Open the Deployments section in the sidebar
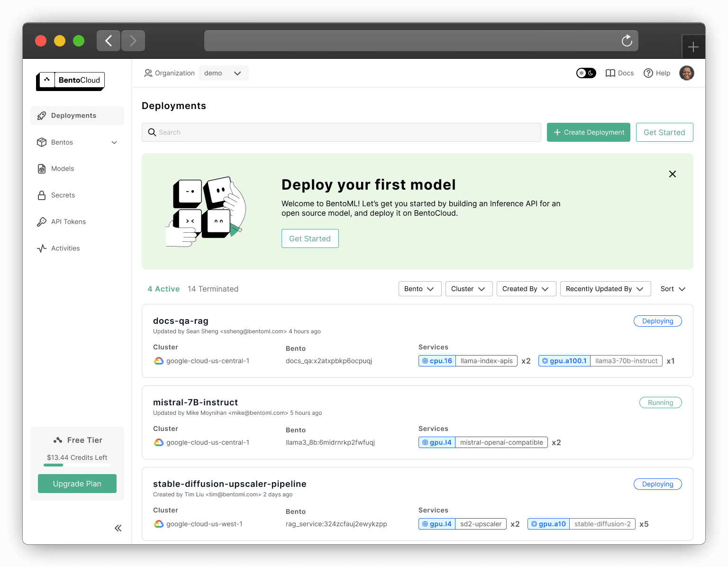The image size is (728, 567). point(73,115)
